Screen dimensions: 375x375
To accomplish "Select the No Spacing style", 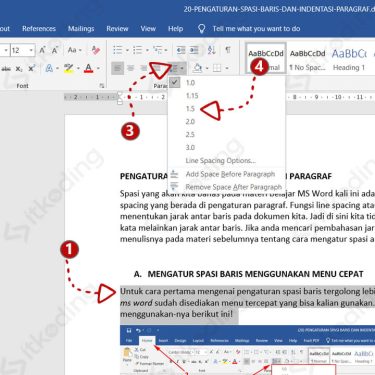I will pos(307,60).
